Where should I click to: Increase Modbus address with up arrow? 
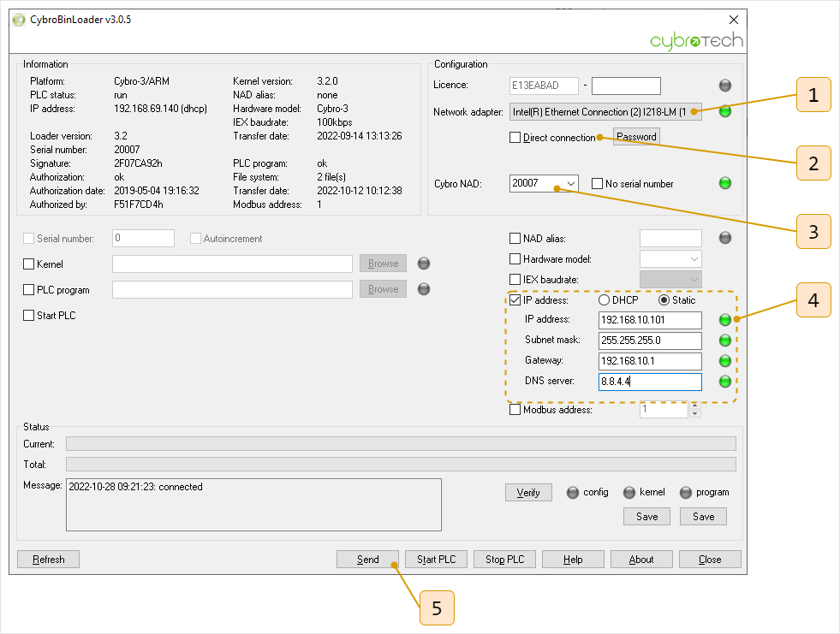[x=694, y=406]
